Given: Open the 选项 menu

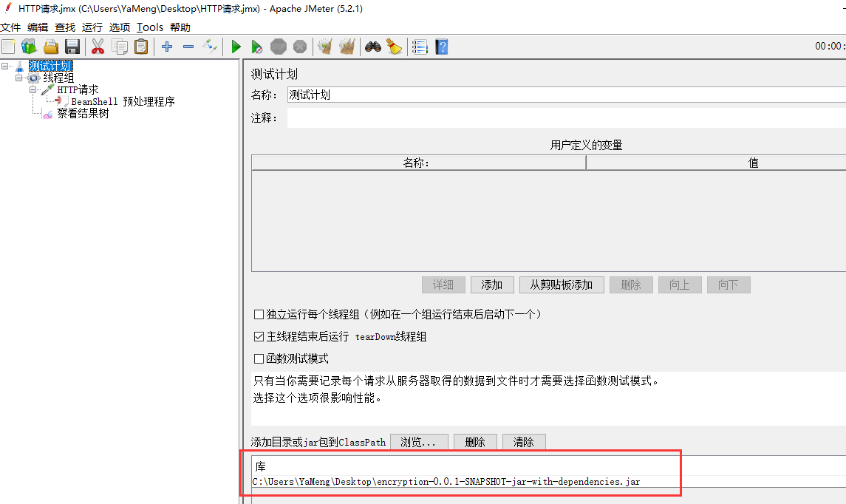Looking at the screenshot, I should (120, 27).
